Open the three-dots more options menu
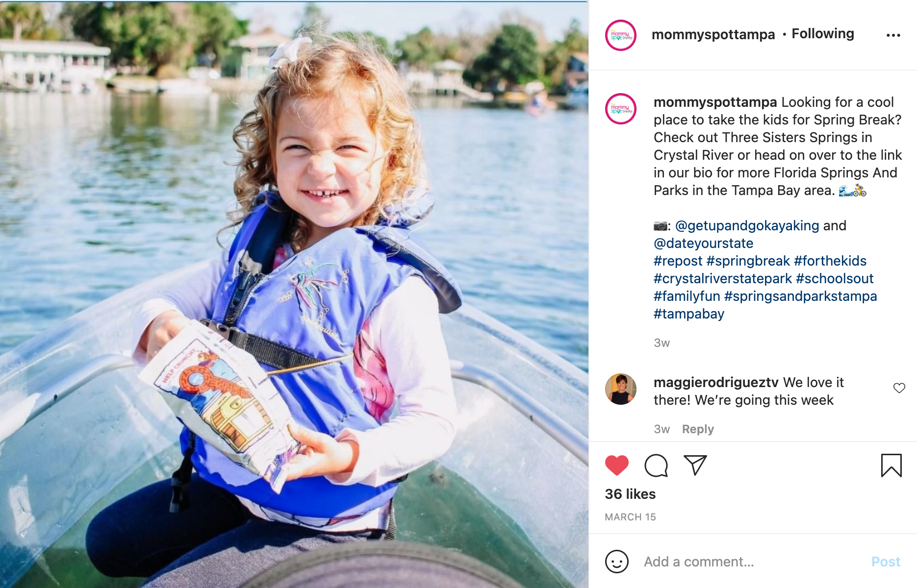 tap(893, 35)
